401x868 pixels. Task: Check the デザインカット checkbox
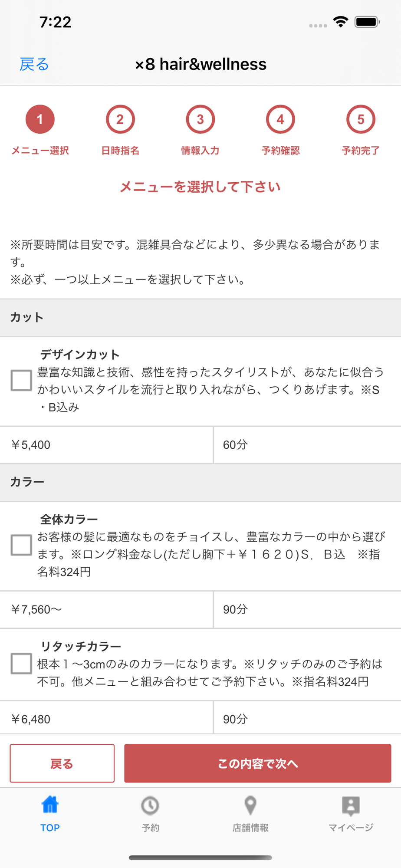pos(21,381)
